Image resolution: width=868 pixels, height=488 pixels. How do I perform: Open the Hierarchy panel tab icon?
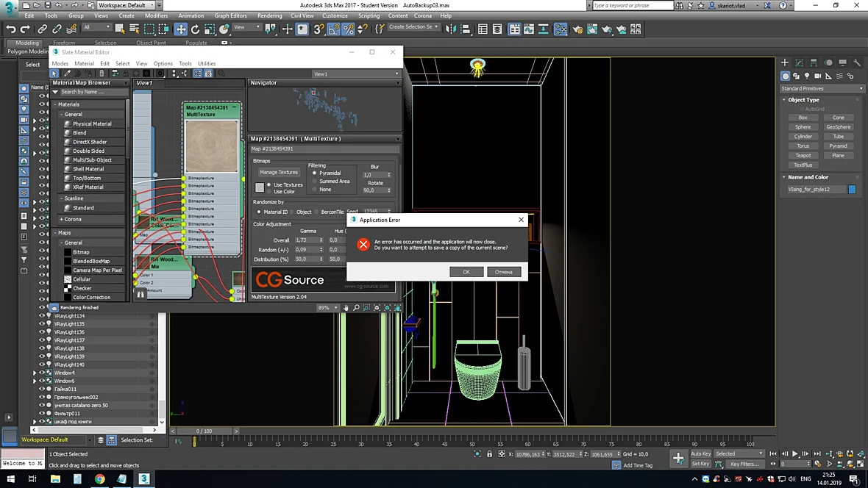click(x=814, y=62)
